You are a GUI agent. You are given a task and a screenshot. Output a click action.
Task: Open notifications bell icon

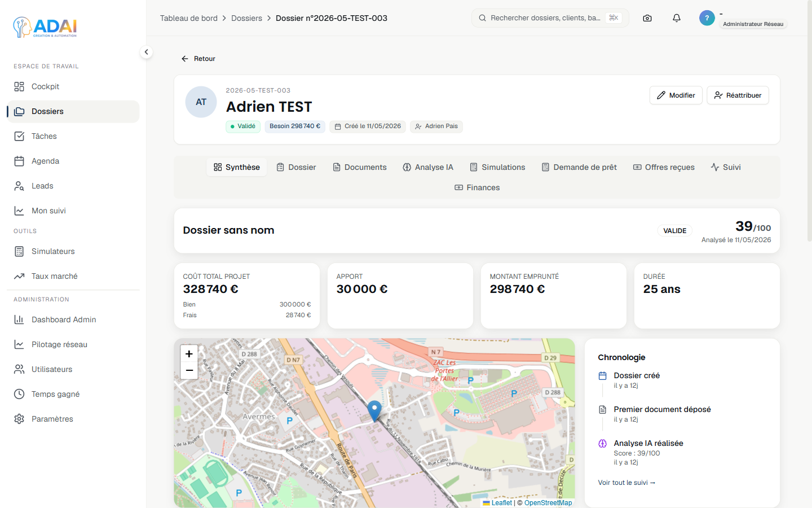[x=677, y=18]
